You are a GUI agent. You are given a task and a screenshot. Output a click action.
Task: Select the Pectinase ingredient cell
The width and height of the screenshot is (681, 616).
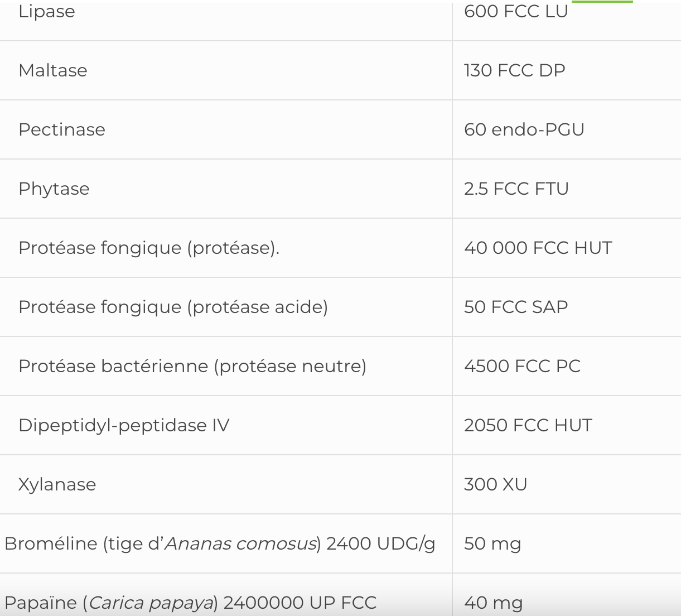[62, 130]
